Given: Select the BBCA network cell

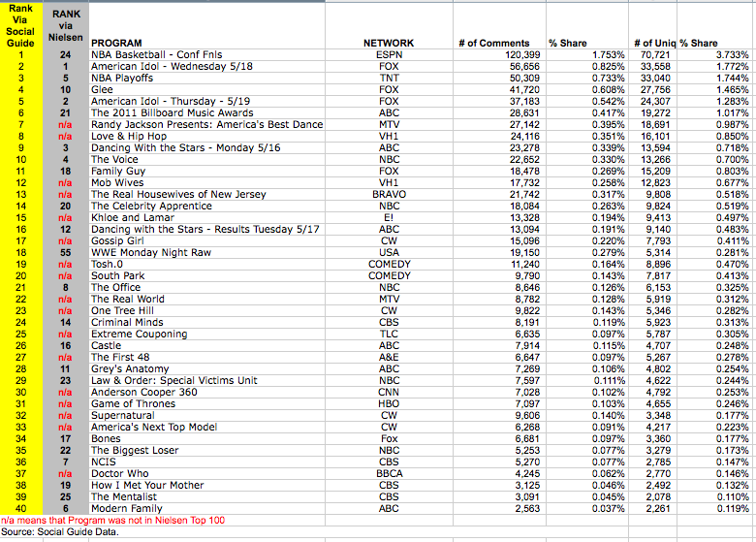Looking at the screenshot, I should [389, 473].
